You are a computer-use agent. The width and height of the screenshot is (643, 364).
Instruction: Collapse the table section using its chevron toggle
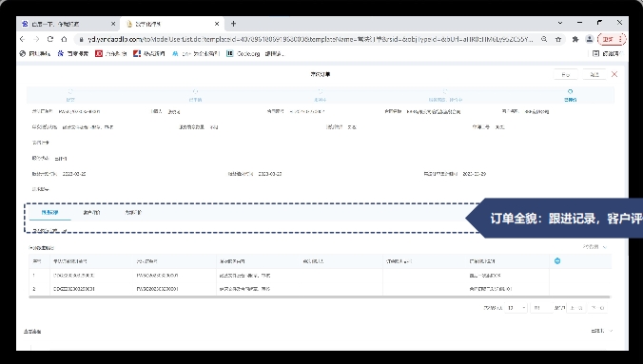click(605, 247)
